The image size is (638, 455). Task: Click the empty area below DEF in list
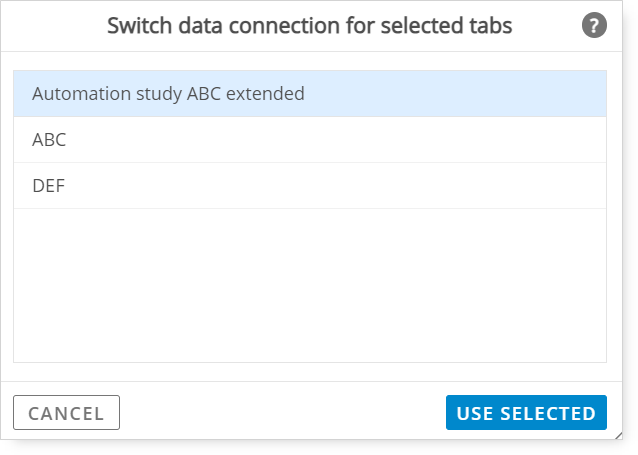[310, 285]
